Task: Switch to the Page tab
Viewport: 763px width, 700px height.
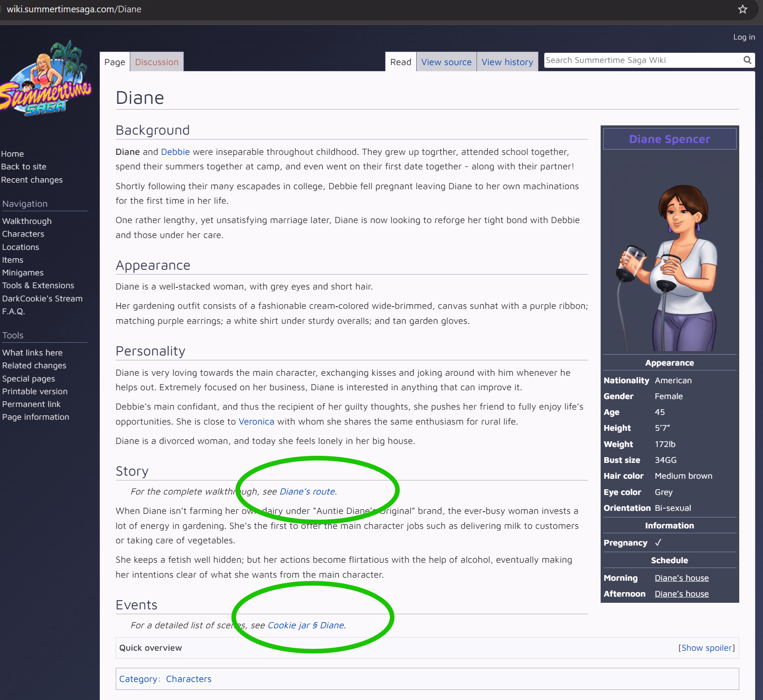Action: (115, 62)
